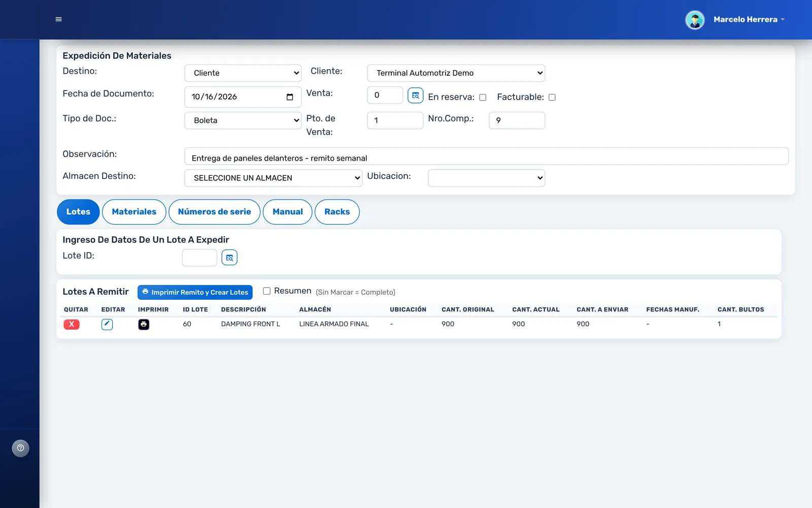Click the Pto. de Venta field

pyautogui.click(x=395, y=120)
